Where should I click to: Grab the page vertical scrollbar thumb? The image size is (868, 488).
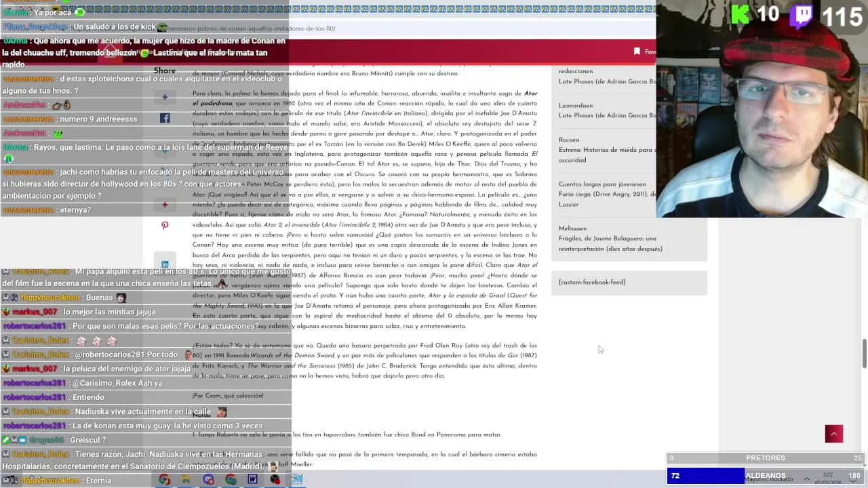864,353
